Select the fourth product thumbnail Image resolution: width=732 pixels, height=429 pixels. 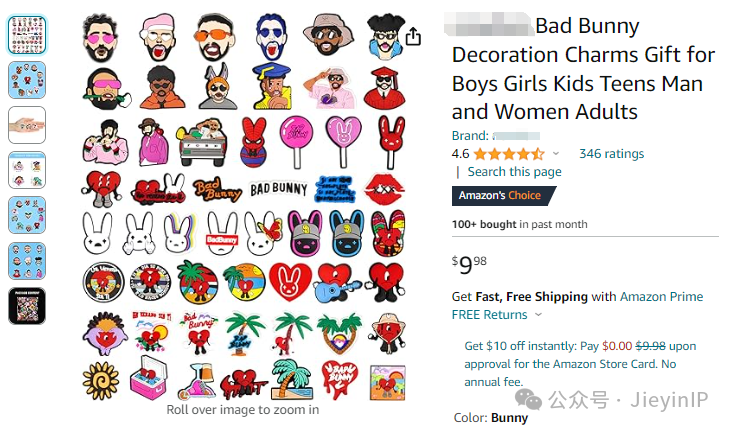click(x=27, y=170)
